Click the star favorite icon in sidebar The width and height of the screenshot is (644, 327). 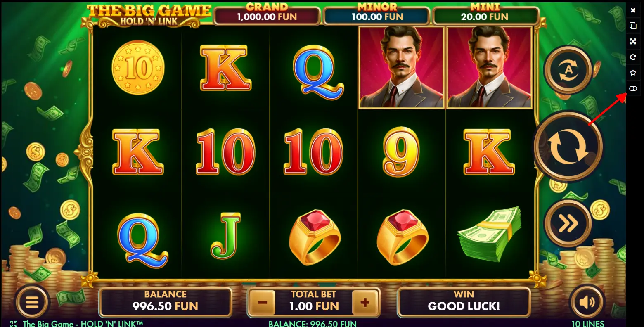(x=633, y=73)
